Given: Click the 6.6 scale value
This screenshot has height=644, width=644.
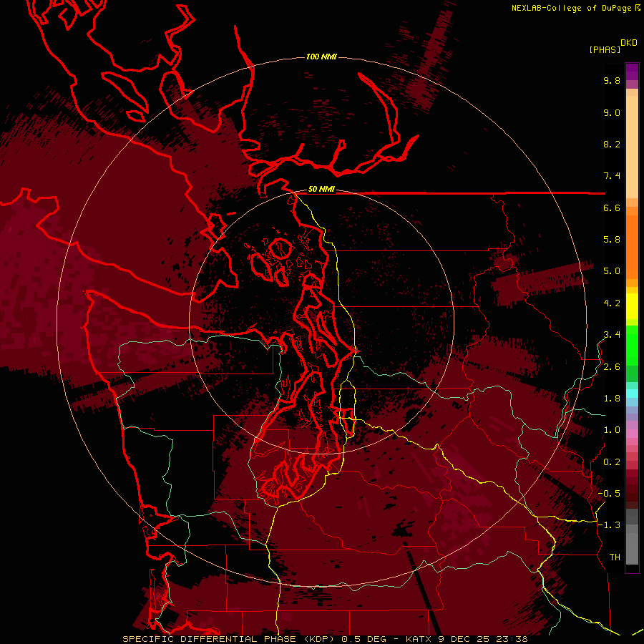Looking at the screenshot, I should pos(612,208).
